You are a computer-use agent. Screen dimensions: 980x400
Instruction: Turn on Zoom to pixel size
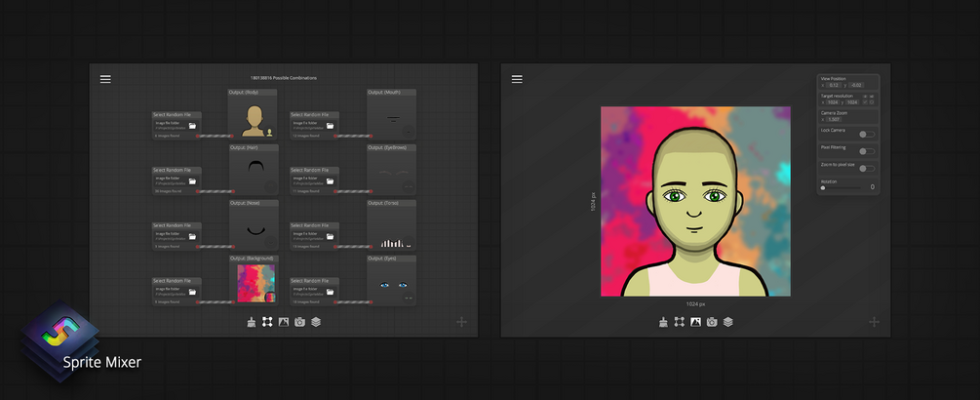(x=867, y=168)
